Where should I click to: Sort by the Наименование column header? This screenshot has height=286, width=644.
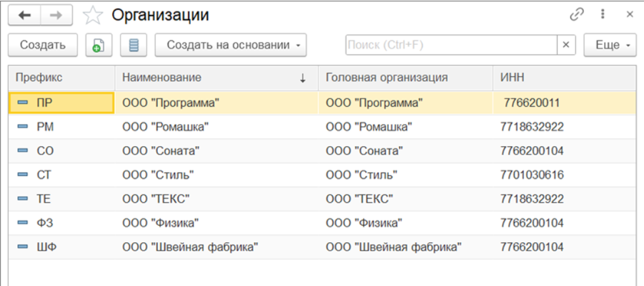click(x=216, y=78)
